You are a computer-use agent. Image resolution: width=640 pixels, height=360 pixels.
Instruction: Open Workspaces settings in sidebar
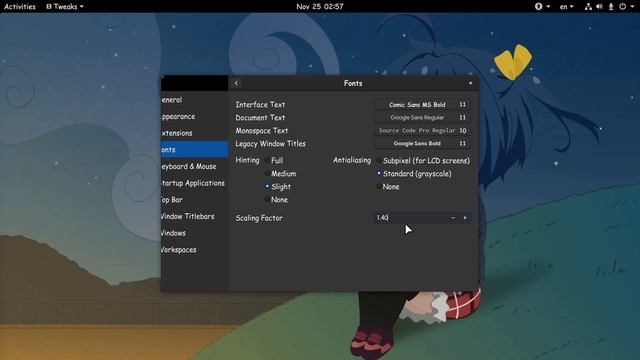[x=194, y=250]
